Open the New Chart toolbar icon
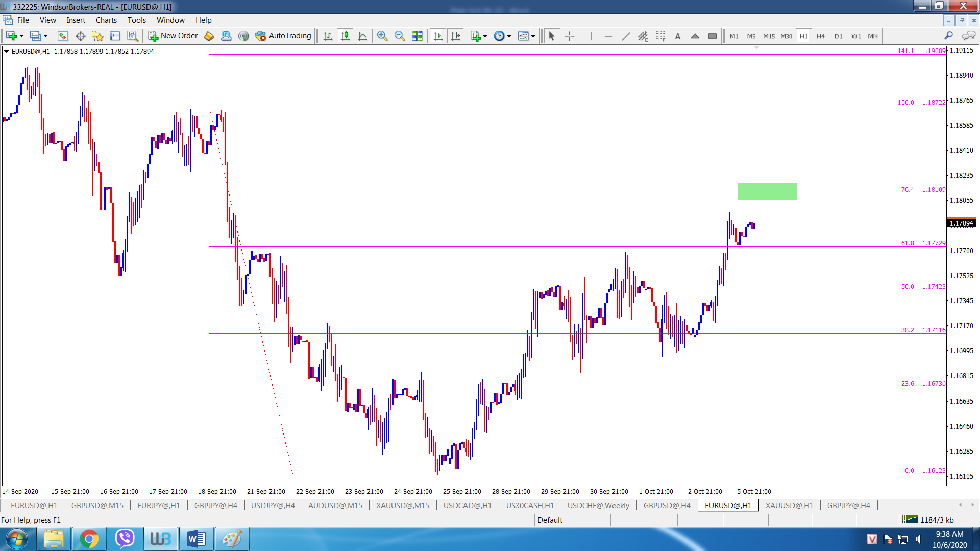Viewport: 980px width, 551px height. (11, 36)
